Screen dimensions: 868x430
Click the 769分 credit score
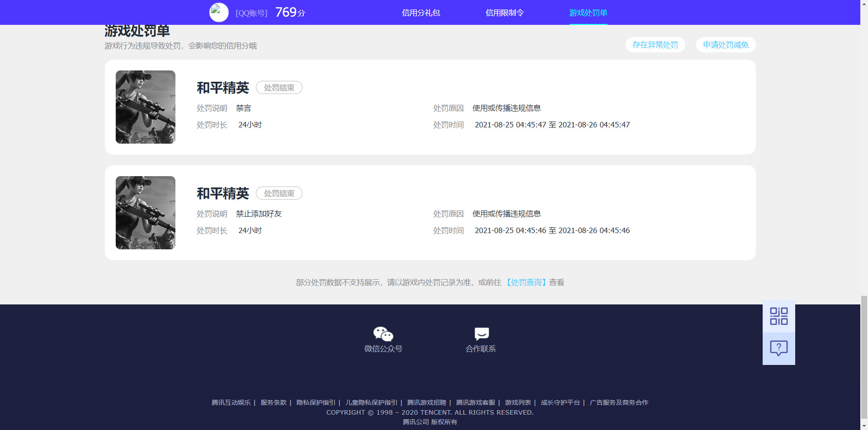coord(290,12)
